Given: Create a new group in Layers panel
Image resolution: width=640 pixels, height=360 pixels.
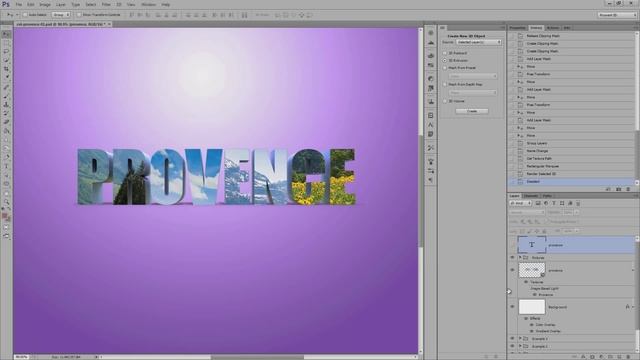Looking at the screenshot, I should coord(610,357).
